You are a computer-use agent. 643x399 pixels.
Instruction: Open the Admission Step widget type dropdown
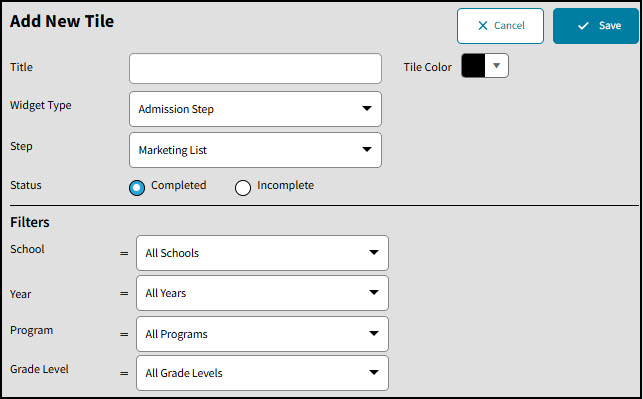[x=255, y=109]
